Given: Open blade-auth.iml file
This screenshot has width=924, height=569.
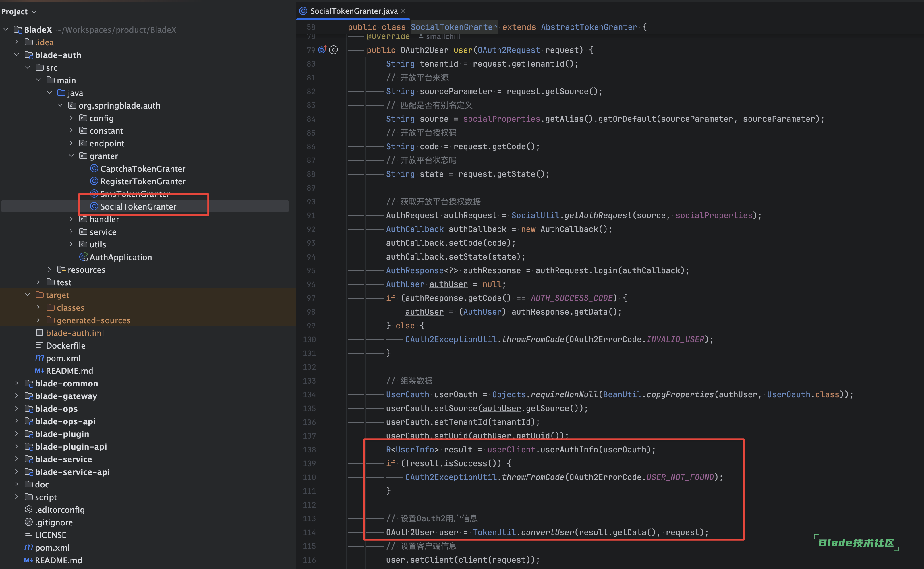Looking at the screenshot, I should [75, 333].
